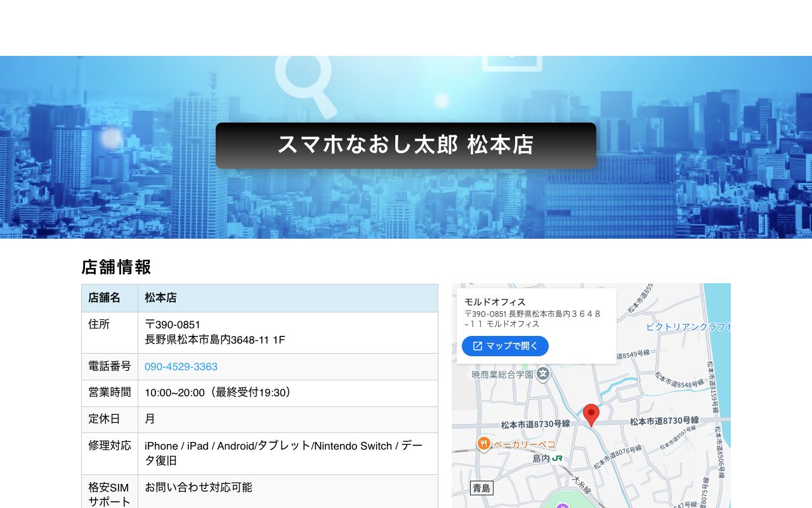This screenshot has width=812, height=508.
Task: Open map via マップで開く button
Action: (505, 346)
